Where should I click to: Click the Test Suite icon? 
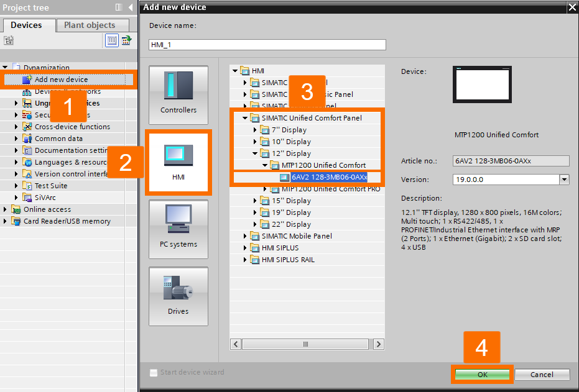tap(27, 186)
